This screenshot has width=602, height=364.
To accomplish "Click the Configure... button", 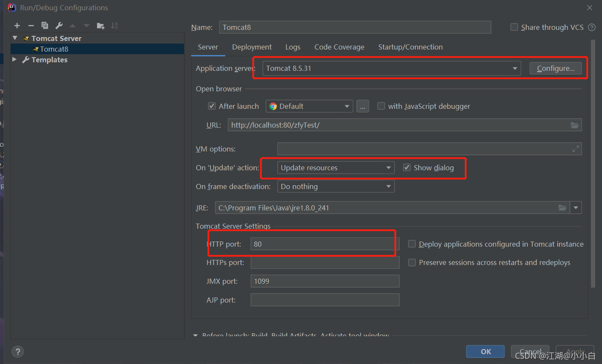I will click(555, 68).
